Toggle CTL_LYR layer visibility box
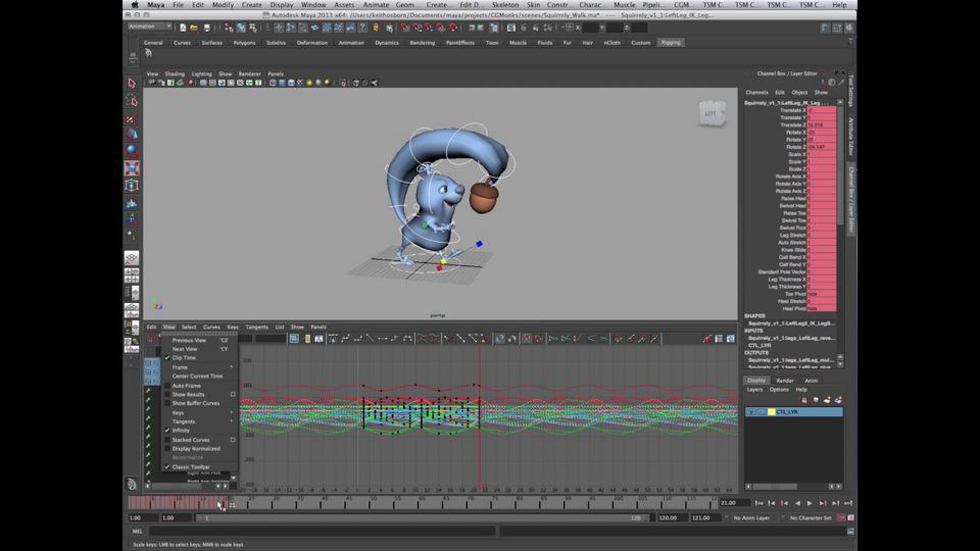This screenshot has width=980, height=551. [x=751, y=412]
